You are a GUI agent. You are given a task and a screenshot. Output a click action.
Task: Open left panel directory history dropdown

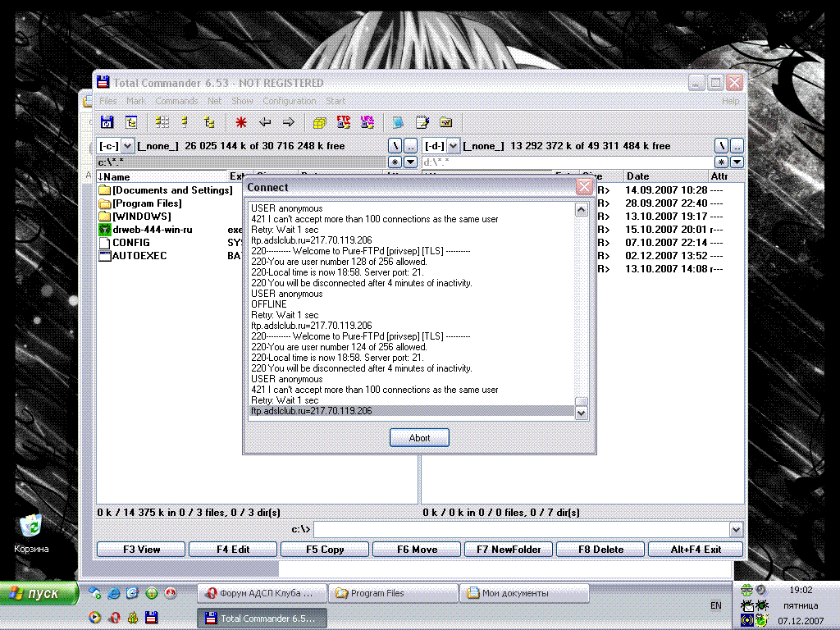[x=410, y=162]
